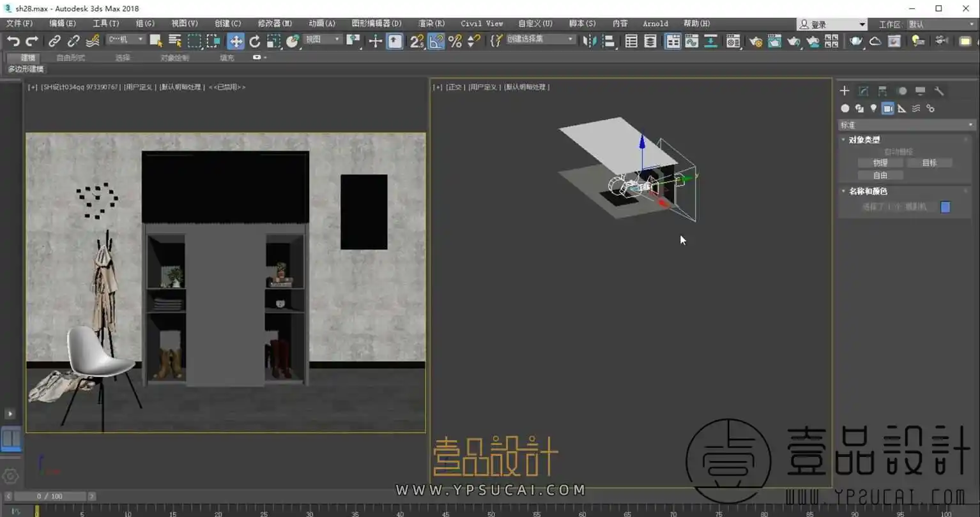
Task: Open the selection filter dropdown
Action: 126,40
